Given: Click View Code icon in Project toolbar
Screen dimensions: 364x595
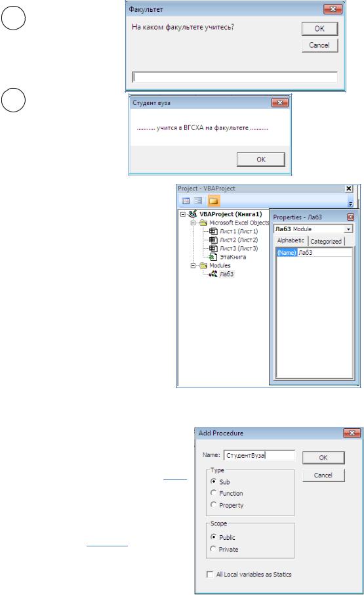Looking at the screenshot, I should point(186,201).
